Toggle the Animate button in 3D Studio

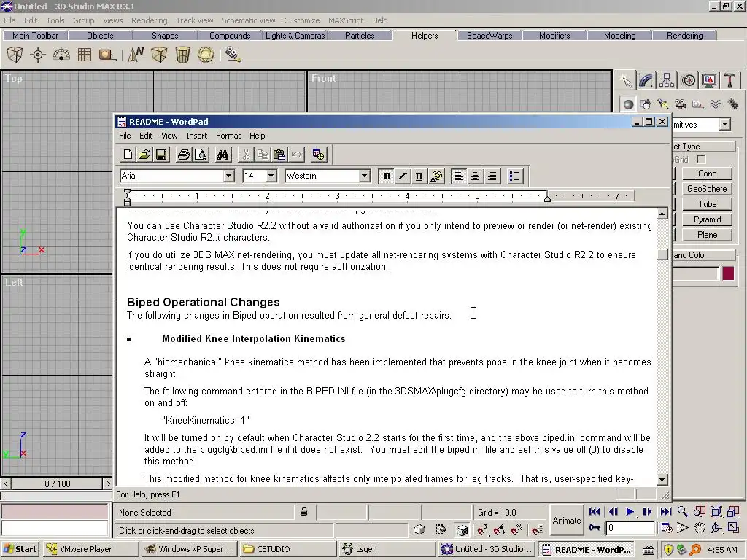coord(567,521)
